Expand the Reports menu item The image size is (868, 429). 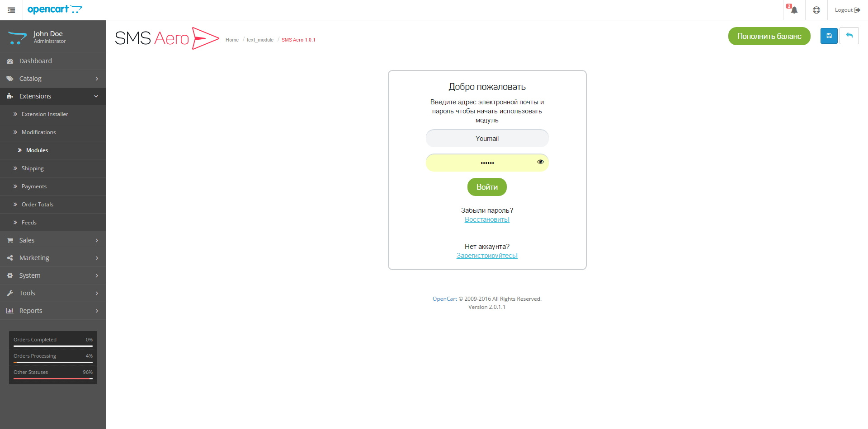(x=53, y=311)
